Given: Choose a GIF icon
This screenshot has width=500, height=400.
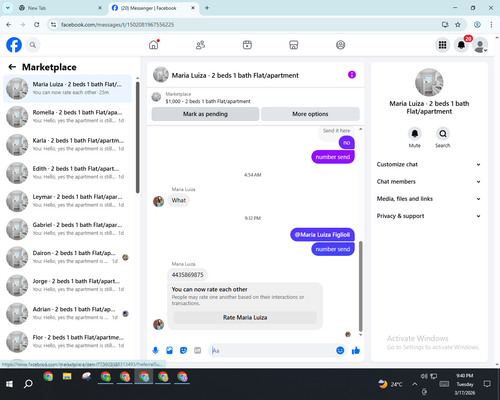Looking at the screenshot, I should pos(197,350).
